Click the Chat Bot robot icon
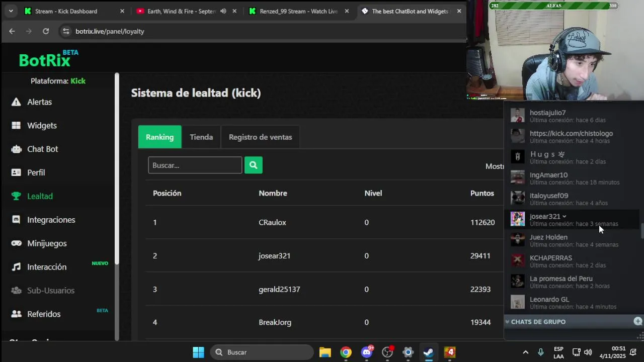 (16, 149)
